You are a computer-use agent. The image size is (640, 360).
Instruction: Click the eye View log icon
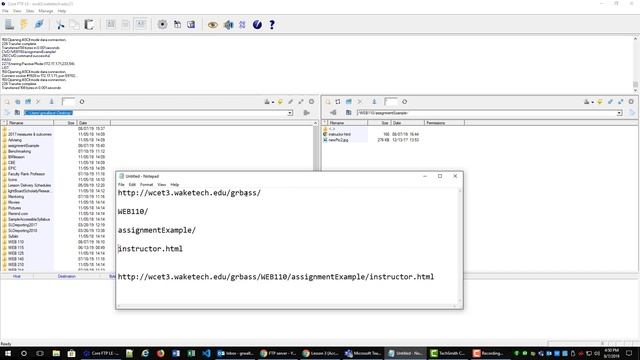[x=213, y=25]
